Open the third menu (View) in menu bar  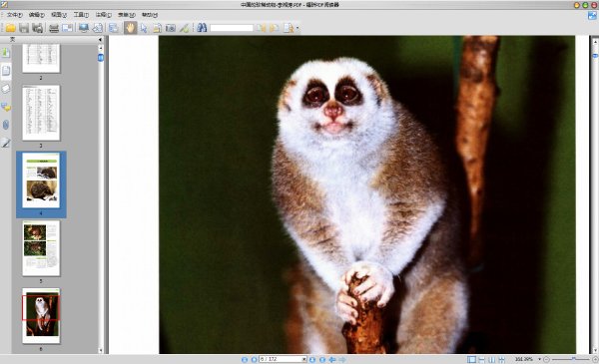point(59,15)
